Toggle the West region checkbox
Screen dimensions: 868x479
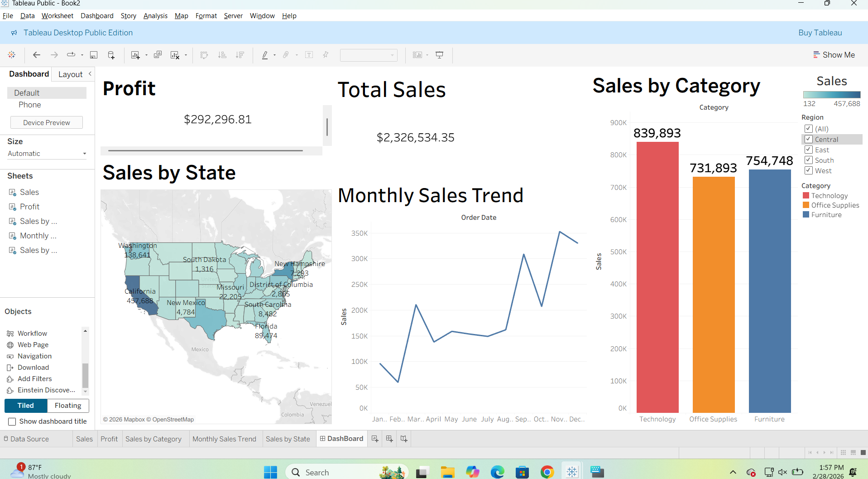pyautogui.click(x=809, y=170)
